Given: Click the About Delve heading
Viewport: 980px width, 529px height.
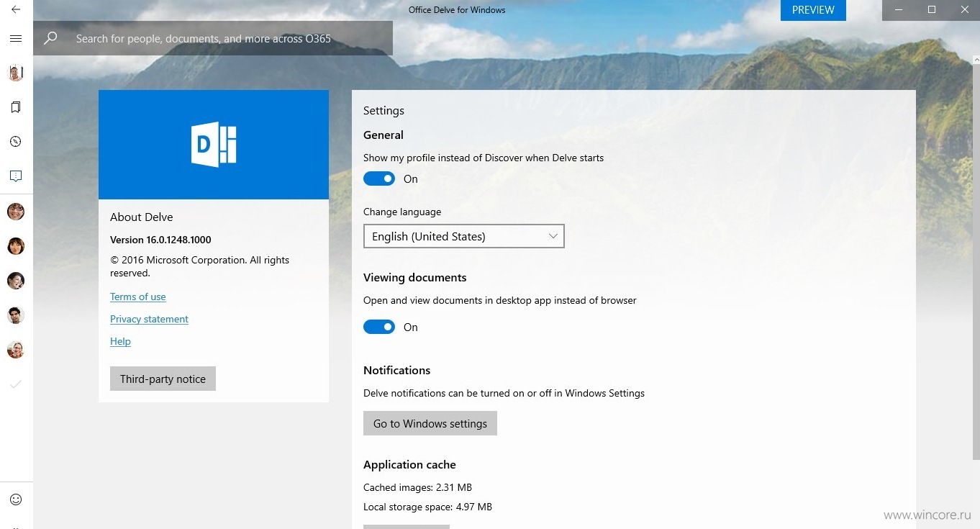Looking at the screenshot, I should coord(142,217).
